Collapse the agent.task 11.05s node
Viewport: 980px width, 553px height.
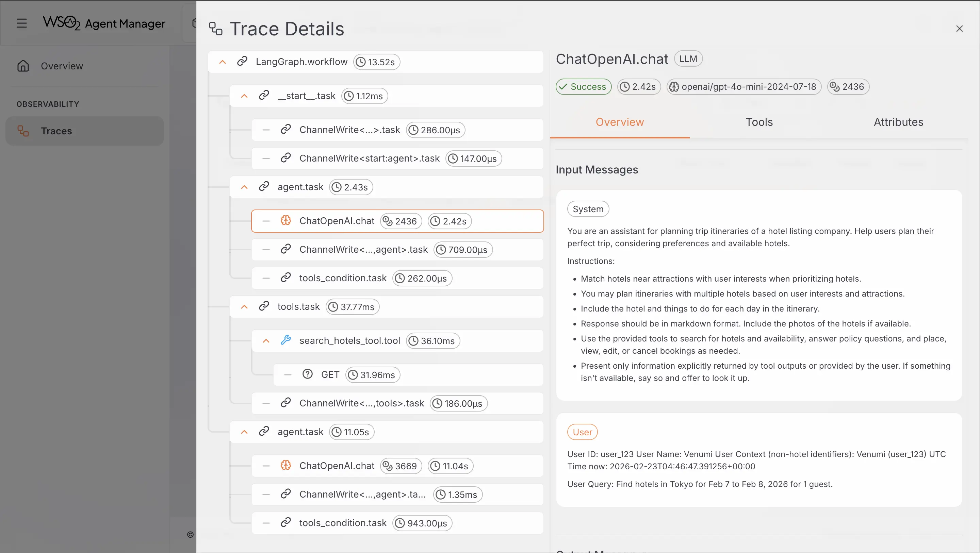click(x=244, y=432)
